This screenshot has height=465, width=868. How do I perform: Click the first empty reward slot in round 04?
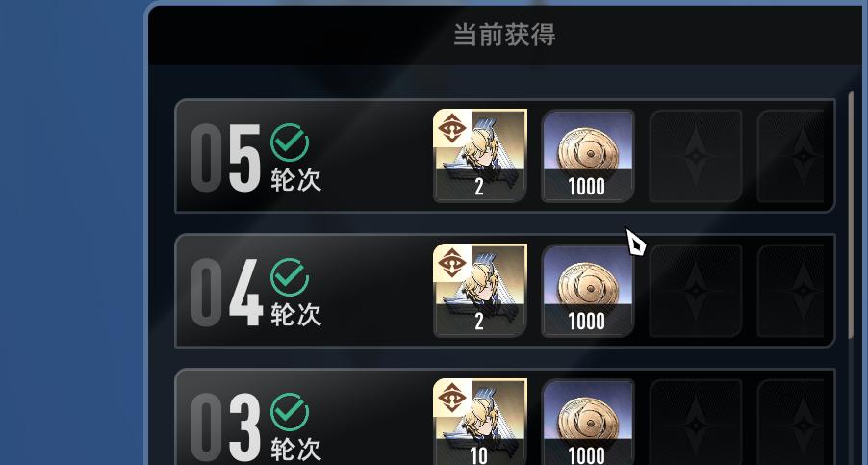coord(696,291)
